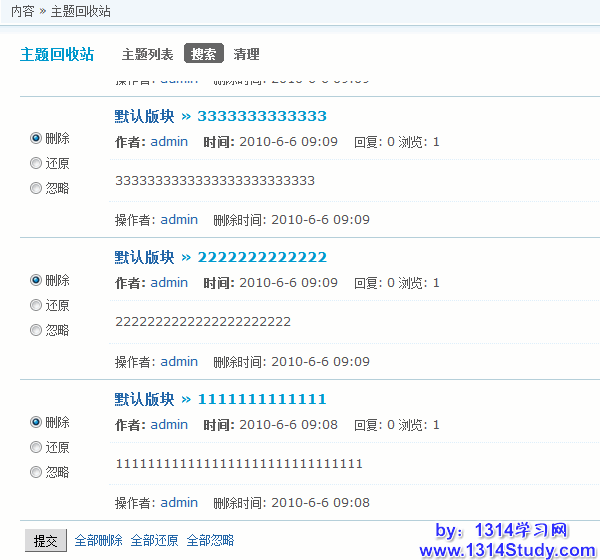Screen dimensions: 600x560
Task: Open topic title 3333333333333
Action: click(262, 116)
